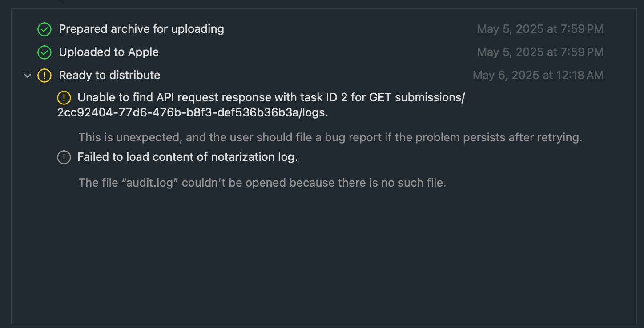644x328 pixels.
Task: Click the timestamp on the Uploaded to Apple row
Action: point(540,52)
